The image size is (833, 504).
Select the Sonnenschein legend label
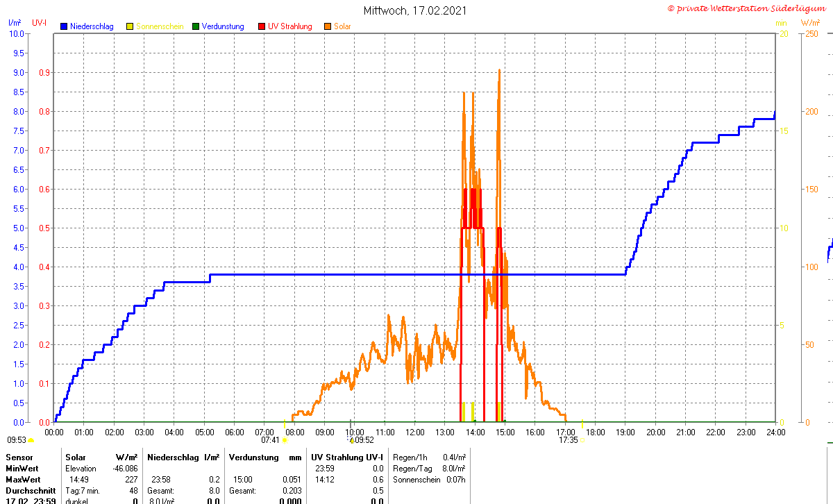click(x=160, y=26)
